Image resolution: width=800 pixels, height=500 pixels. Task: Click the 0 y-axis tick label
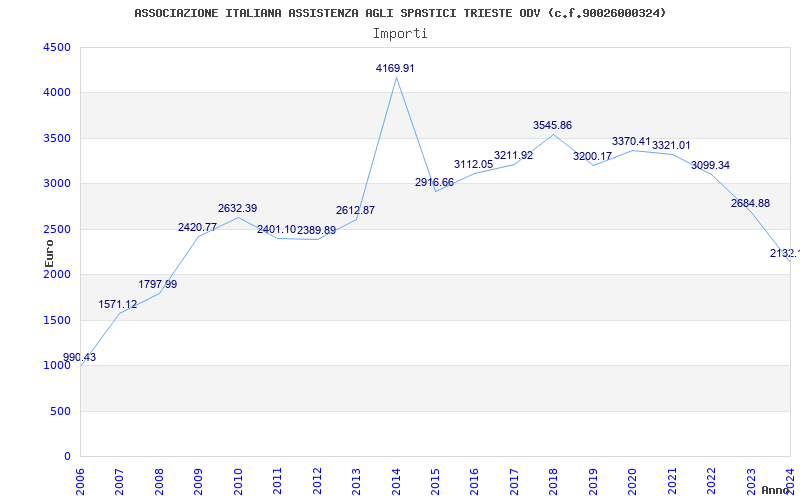67,457
